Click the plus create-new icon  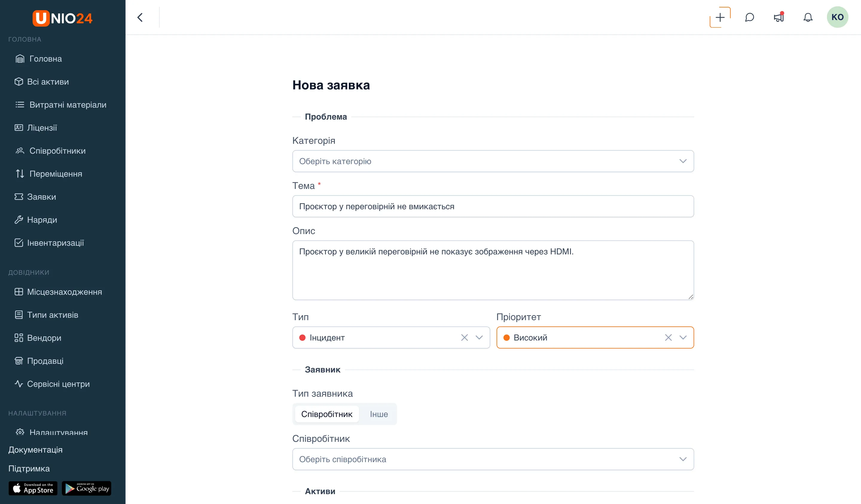click(x=720, y=17)
